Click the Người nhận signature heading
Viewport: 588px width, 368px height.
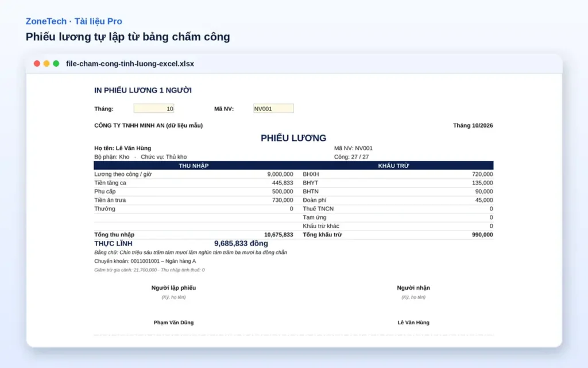point(413,288)
